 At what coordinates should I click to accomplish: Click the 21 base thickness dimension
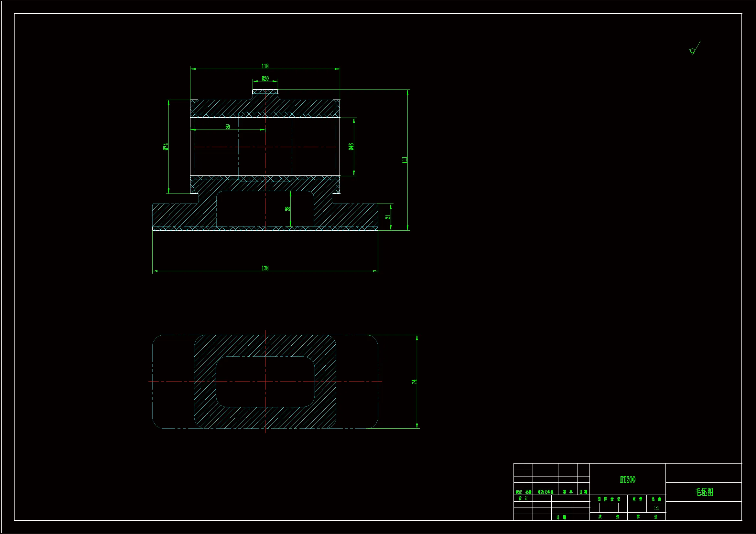coord(388,217)
